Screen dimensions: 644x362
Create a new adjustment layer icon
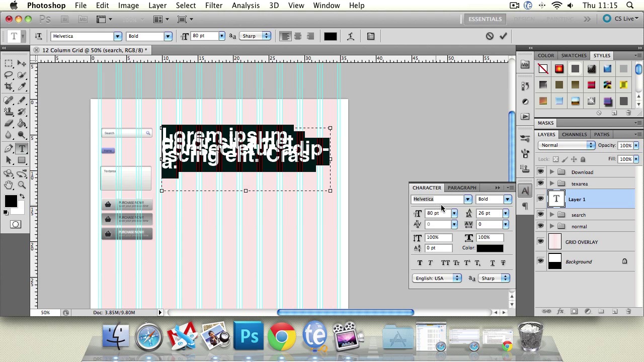point(588,312)
